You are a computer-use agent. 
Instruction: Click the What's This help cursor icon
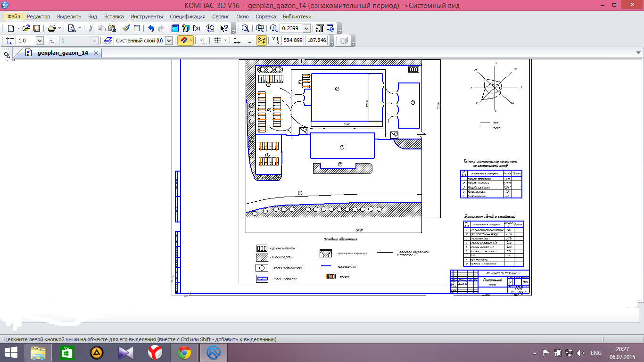coord(224,28)
